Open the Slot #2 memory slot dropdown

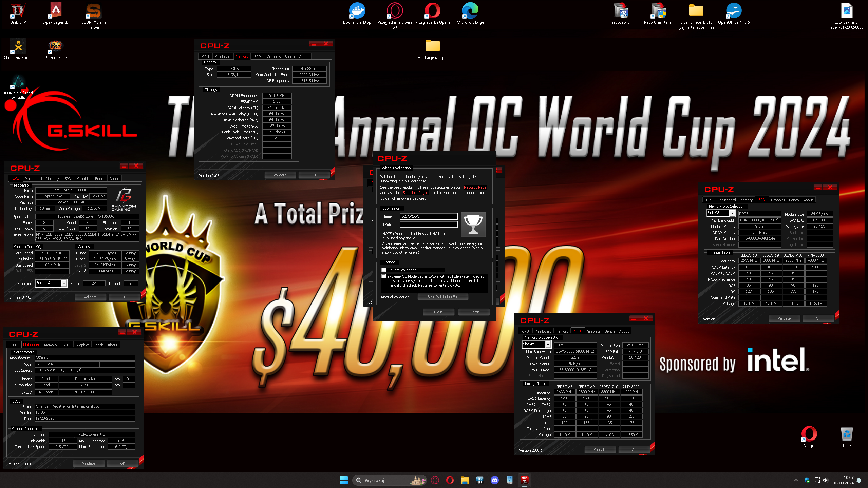pos(721,213)
